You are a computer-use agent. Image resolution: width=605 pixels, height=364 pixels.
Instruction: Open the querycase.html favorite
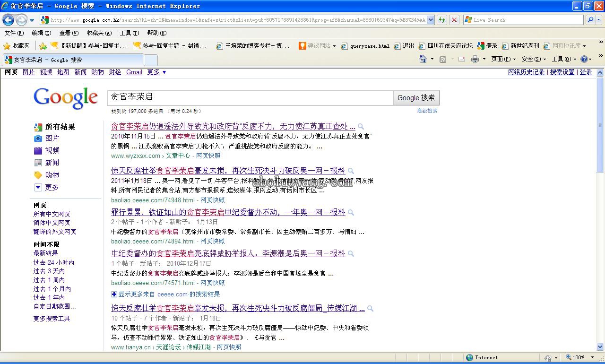pos(365,46)
